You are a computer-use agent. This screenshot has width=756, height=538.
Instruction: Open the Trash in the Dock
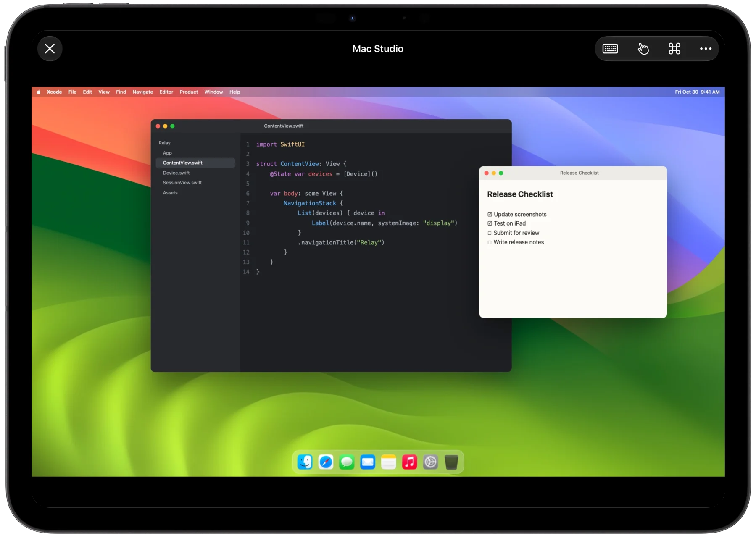coord(452,462)
